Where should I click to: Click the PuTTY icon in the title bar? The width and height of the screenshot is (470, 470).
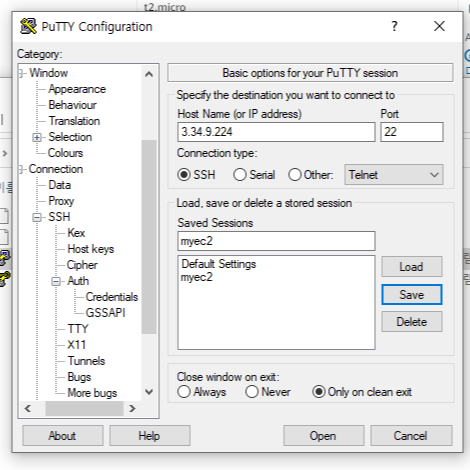[28, 26]
